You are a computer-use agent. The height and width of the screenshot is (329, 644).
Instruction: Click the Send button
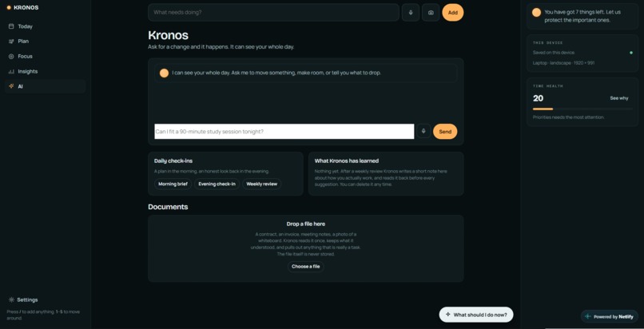[x=445, y=131]
